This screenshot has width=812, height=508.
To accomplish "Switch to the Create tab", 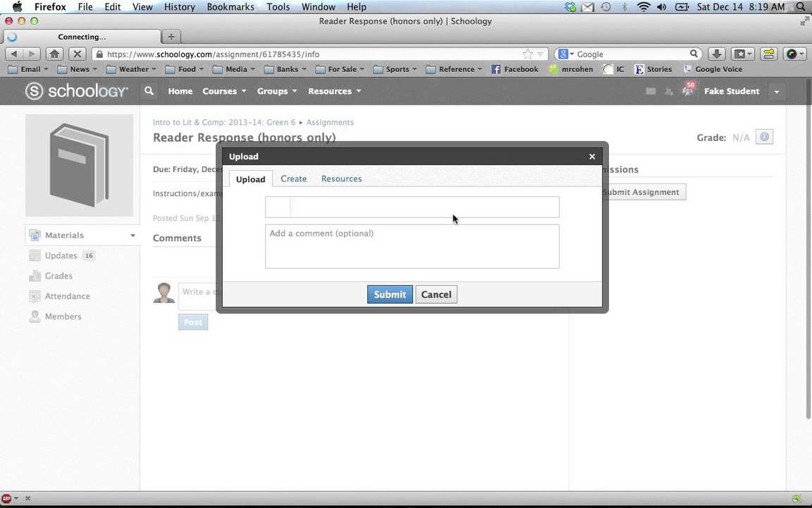I will (294, 179).
